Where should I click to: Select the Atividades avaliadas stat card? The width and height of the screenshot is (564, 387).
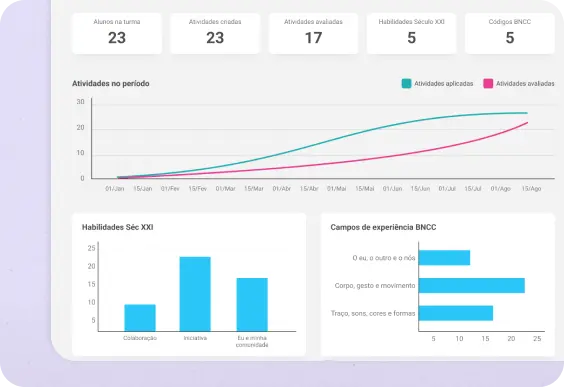pos(313,33)
